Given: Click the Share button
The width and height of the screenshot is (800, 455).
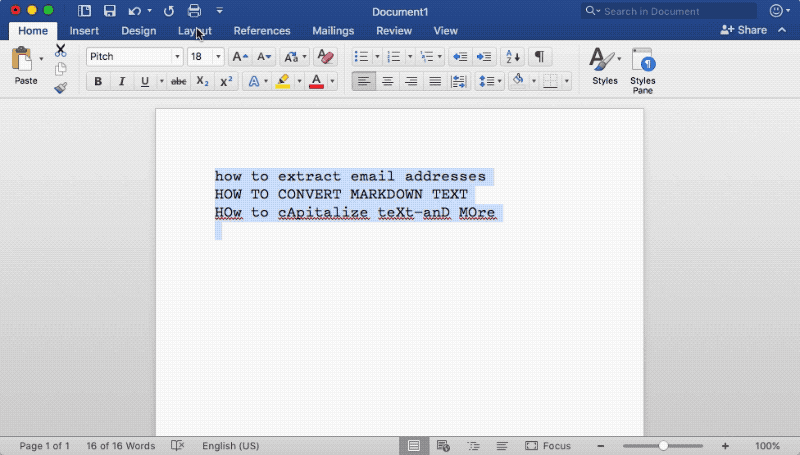Looking at the screenshot, I should pos(743,30).
